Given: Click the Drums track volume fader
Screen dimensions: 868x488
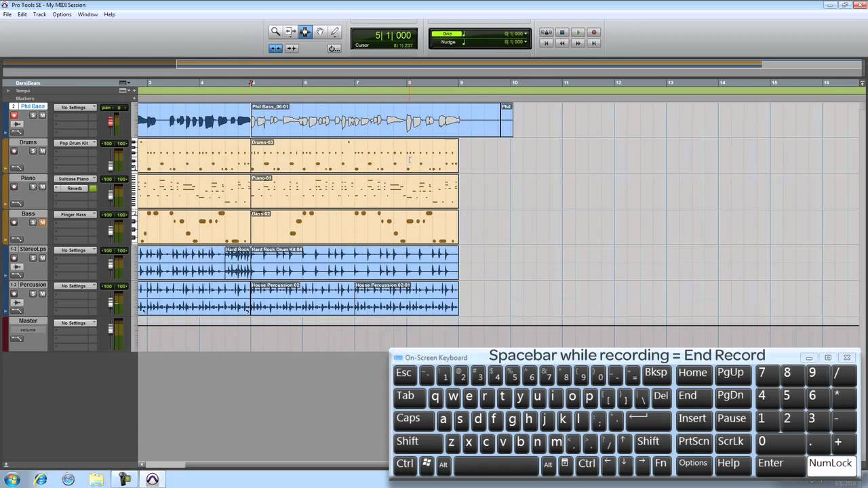Looking at the screenshot, I should point(111,165).
